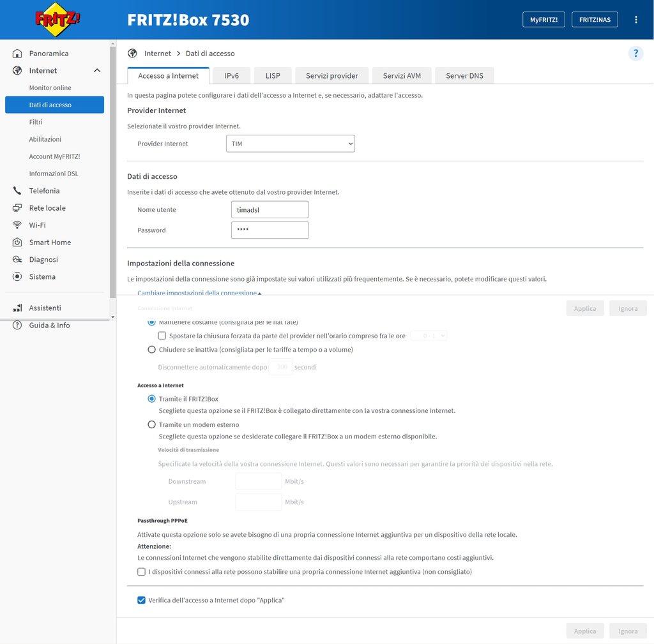Open Filtri in the sidebar
The image size is (654, 644).
coord(55,122)
